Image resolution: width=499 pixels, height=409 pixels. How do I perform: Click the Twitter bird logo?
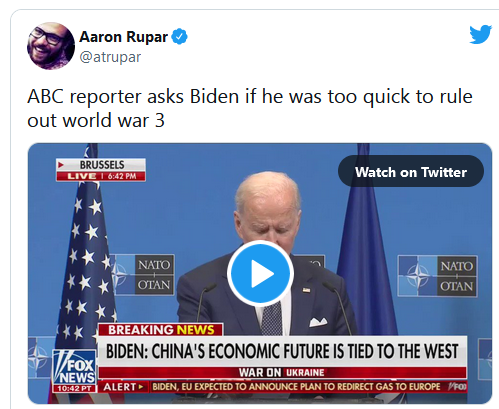(480, 34)
